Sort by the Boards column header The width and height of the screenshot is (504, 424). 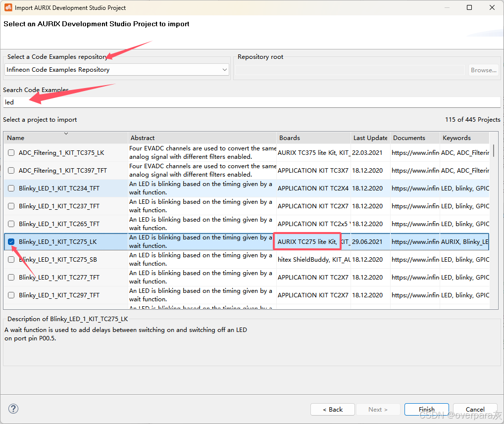(313, 138)
